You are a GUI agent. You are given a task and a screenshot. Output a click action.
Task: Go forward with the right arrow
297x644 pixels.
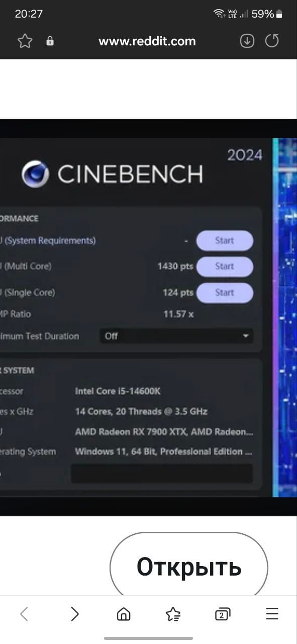(x=74, y=614)
